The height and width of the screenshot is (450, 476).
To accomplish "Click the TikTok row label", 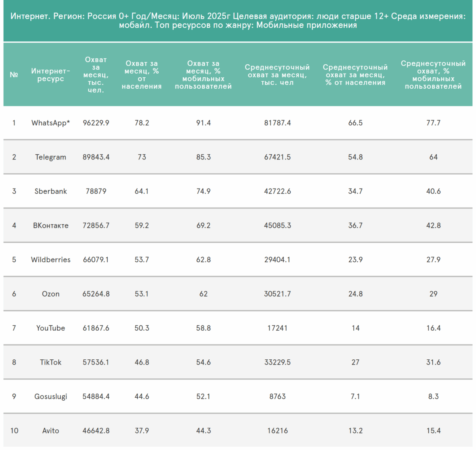I will pos(51,362).
